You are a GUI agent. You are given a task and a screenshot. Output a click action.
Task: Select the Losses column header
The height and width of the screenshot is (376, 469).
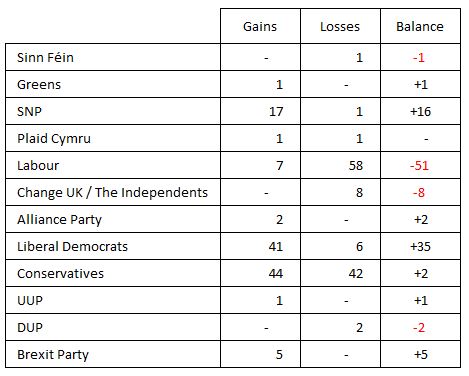tap(340, 27)
